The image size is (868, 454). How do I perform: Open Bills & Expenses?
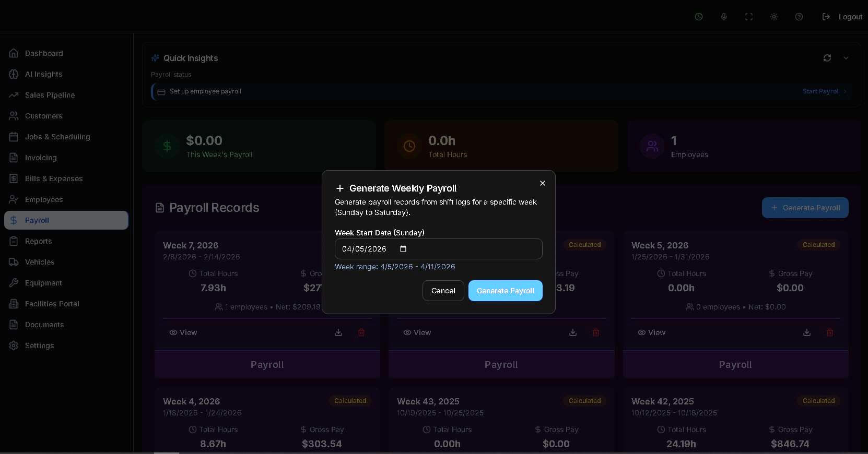pos(66,178)
